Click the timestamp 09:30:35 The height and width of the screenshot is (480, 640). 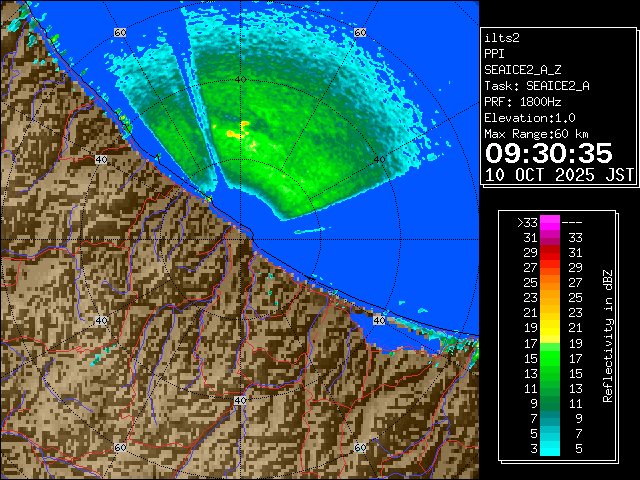coord(548,153)
